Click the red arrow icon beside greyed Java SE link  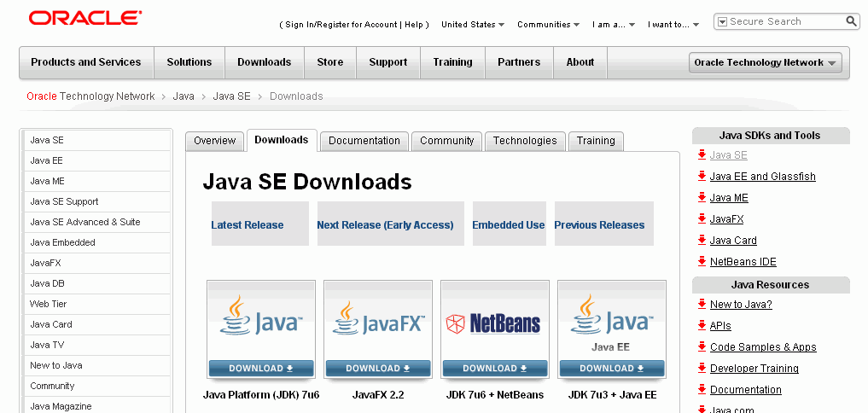(x=702, y=154)
